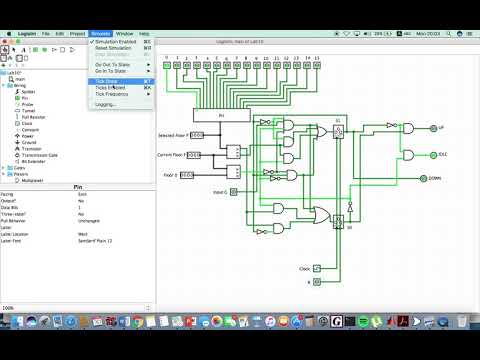Click Constant in the component tree
This screenshot has width=480, height=360.
30,130
